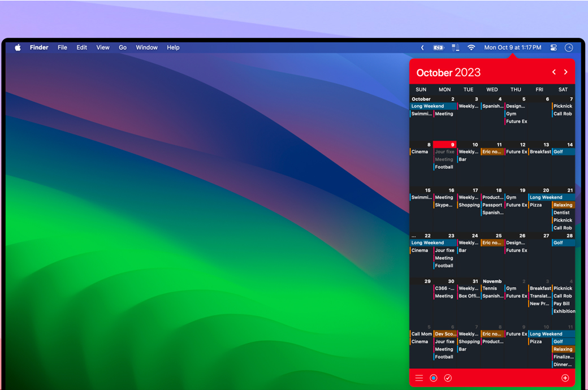Open the Finder menu
The height and width of the screenshot is (390, 588).
pyautogui.click(x=39, y=47)
